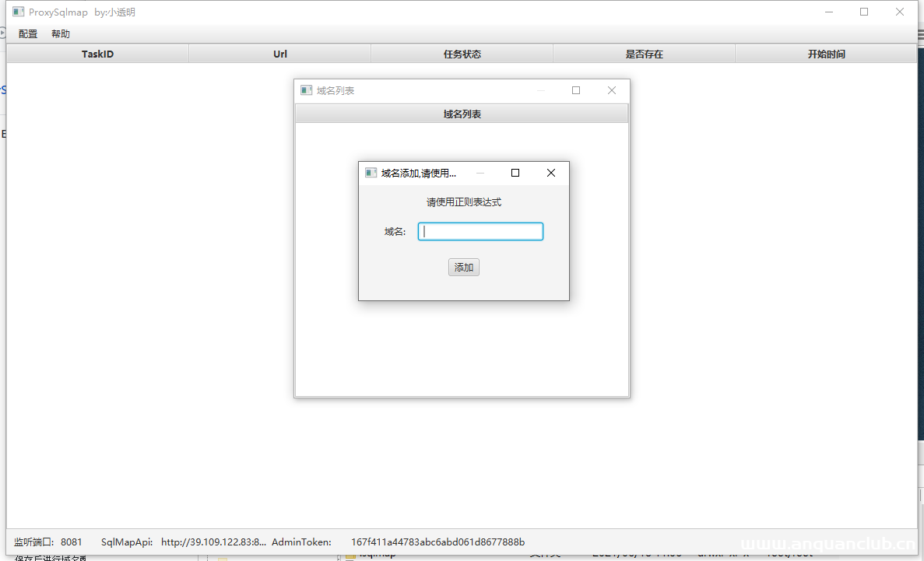Click the 域名列表 window title icon
924x561 pixels.
click(307, 90)
